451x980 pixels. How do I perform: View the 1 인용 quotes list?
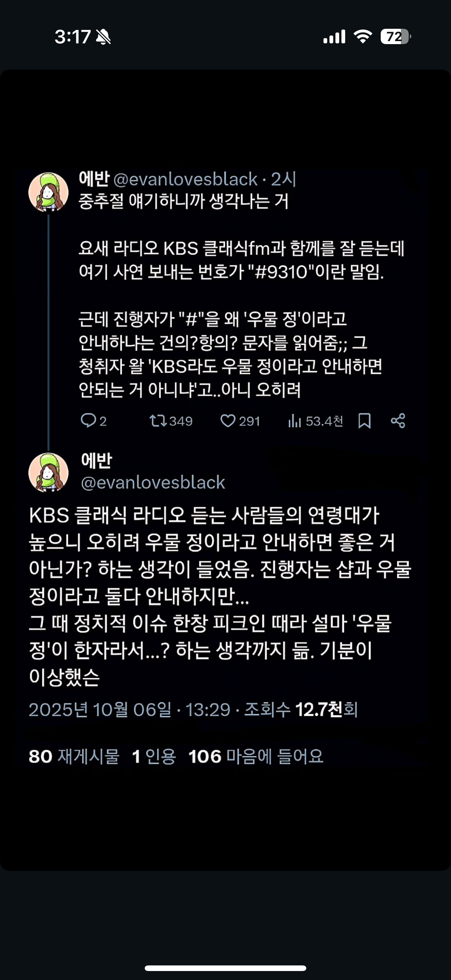(154, 756)
